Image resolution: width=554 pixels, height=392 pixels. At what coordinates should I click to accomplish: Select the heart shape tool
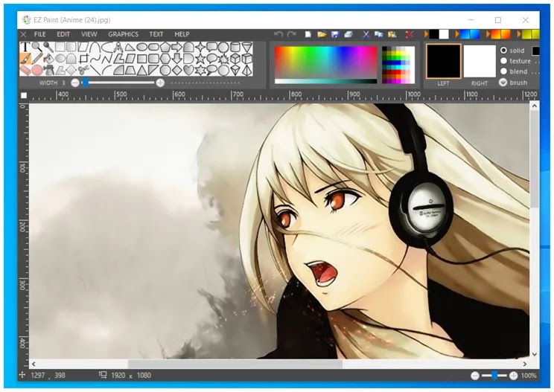(x=188, y=70)
